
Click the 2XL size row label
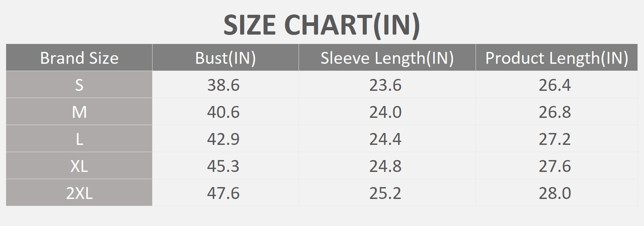click(79, 193)
